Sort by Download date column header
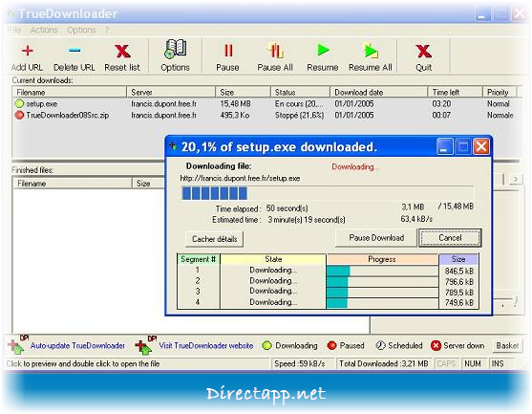 coord(378,93)
